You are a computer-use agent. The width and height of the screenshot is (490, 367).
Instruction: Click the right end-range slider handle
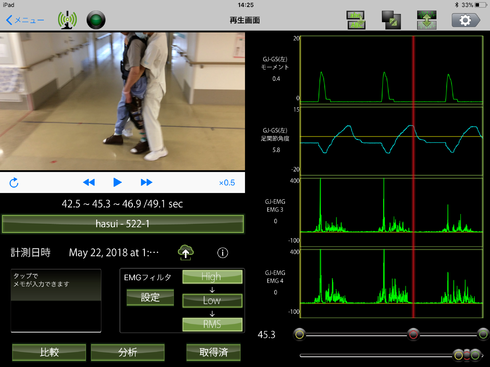483,334
